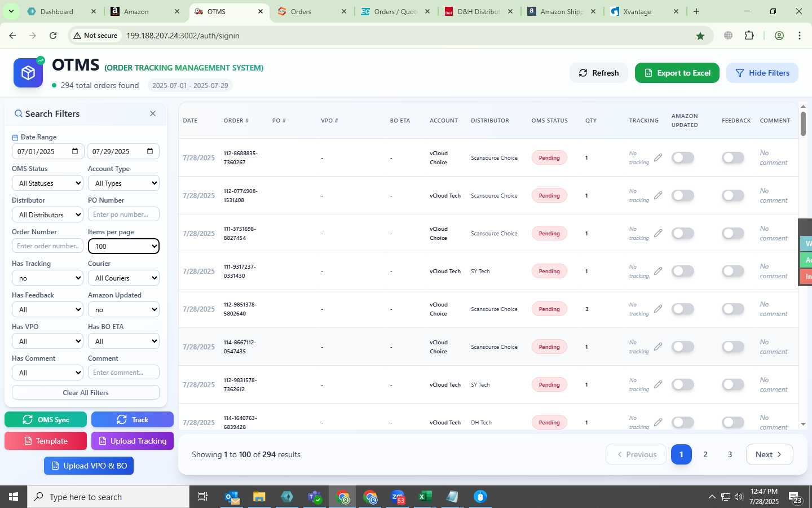Focus the PO Number input field
This screenshot has width=812, height=508.
point(123,214)
